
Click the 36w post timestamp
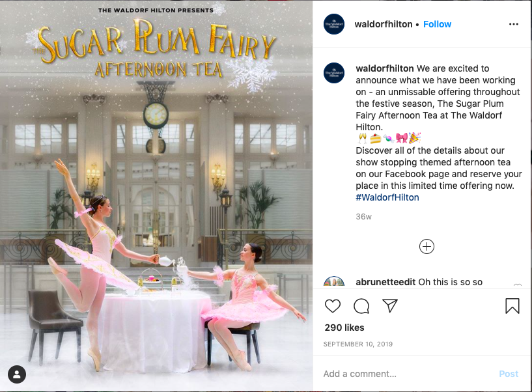[x=363, y=217]
